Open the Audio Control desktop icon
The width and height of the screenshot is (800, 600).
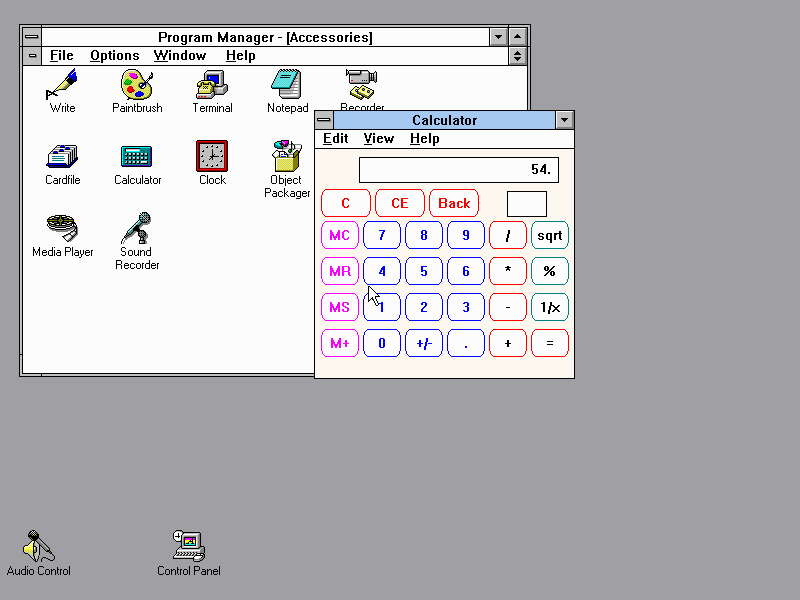point(38,546)
